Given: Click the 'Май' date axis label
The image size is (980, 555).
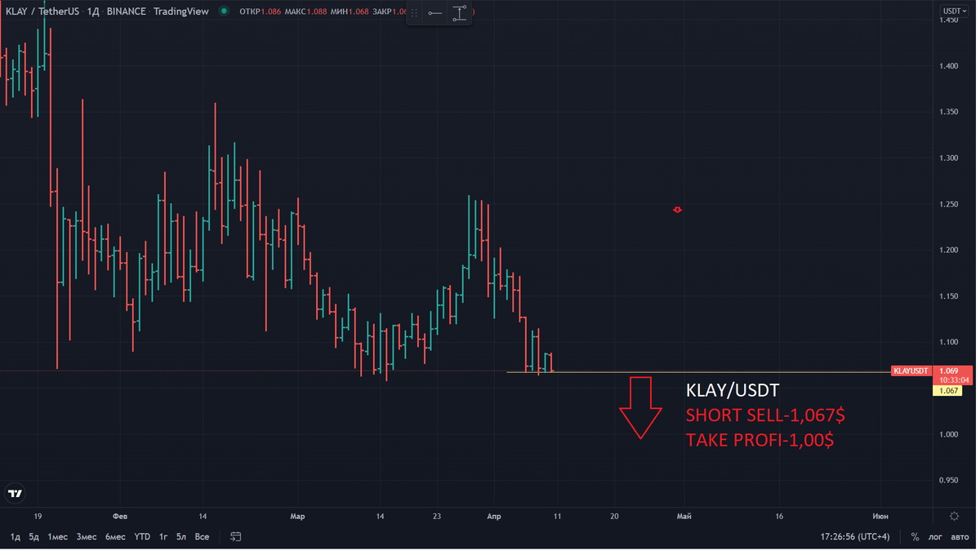Looking at the screenshot, I should (x=684, y=516).
